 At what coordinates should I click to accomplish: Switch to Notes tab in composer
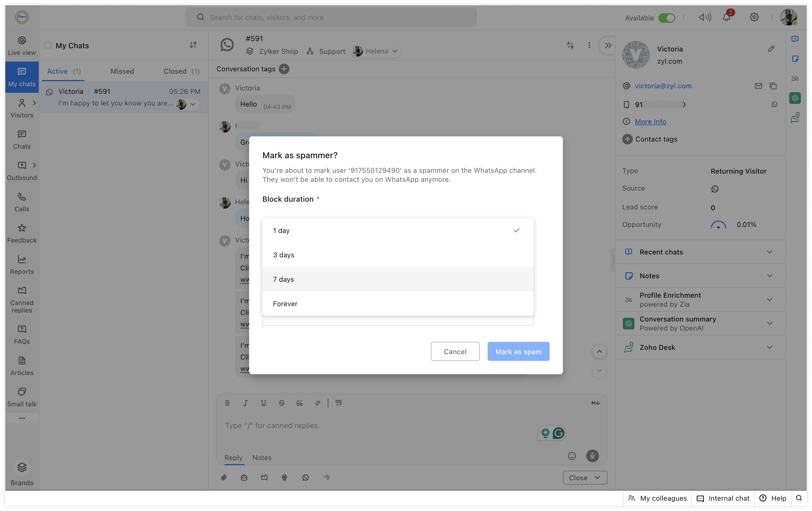click(x=262, y=457)
